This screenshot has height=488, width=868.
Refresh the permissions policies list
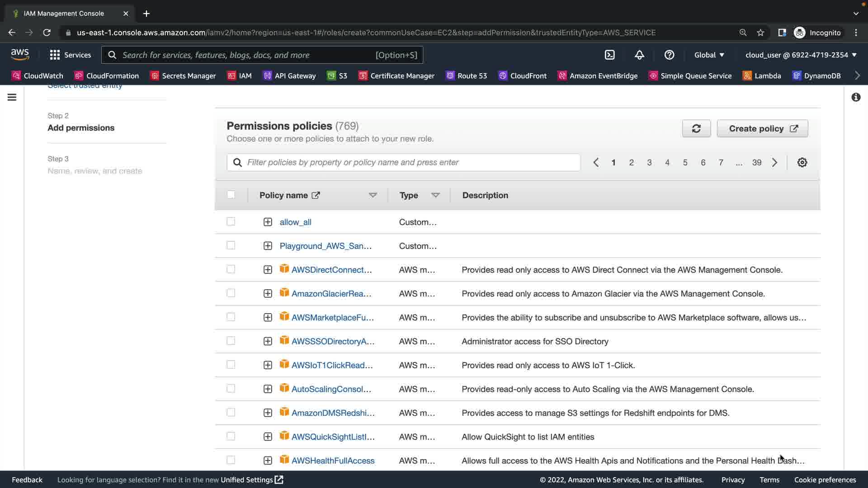click(696, 128)
